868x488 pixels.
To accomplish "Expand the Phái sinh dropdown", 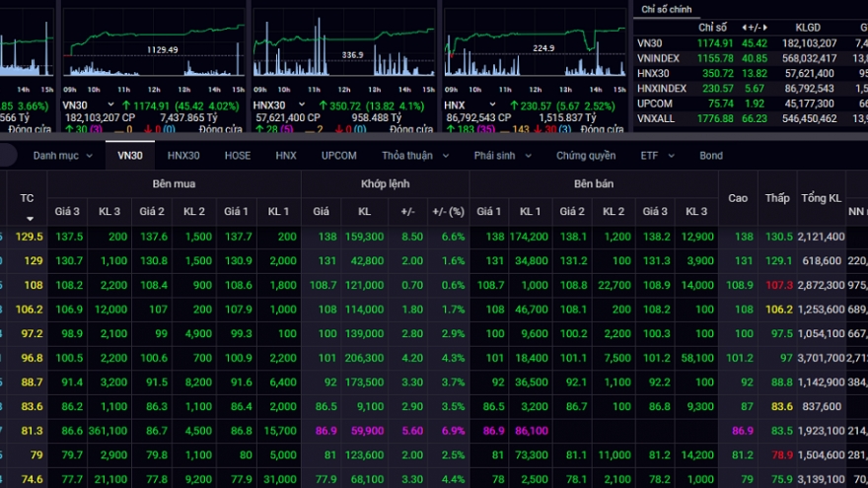I will pos(502,156).
